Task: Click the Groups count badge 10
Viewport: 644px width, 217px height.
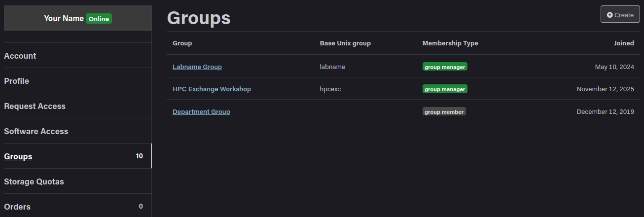Action: [x=140, y=156]
